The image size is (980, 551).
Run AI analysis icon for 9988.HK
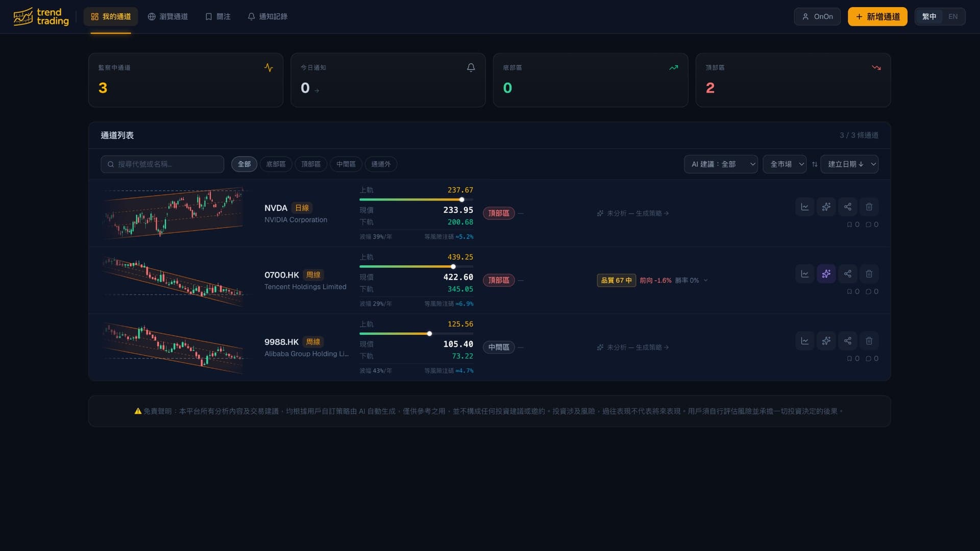click(826, 341)
